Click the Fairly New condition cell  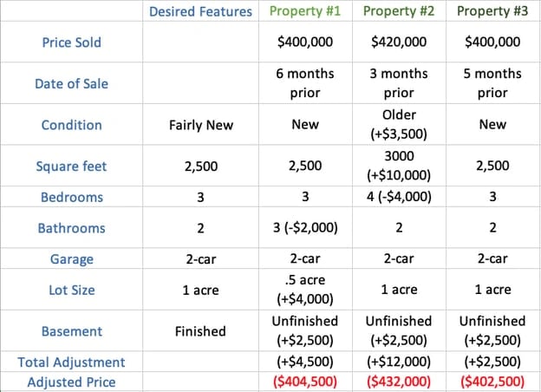pos(200,125)
